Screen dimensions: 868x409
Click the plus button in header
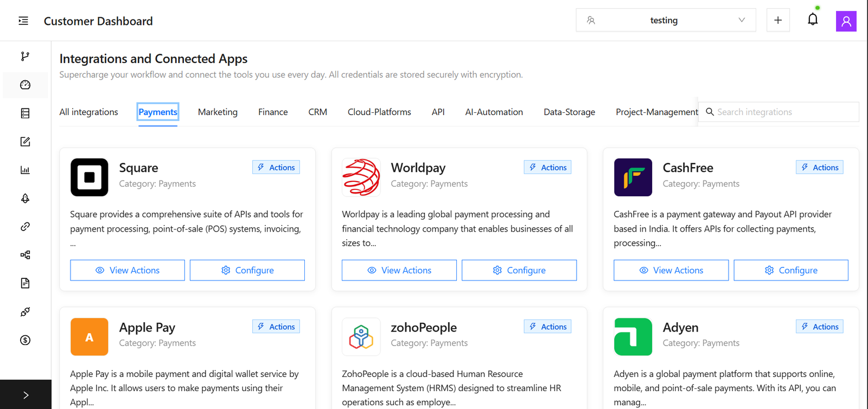point(777,20)
